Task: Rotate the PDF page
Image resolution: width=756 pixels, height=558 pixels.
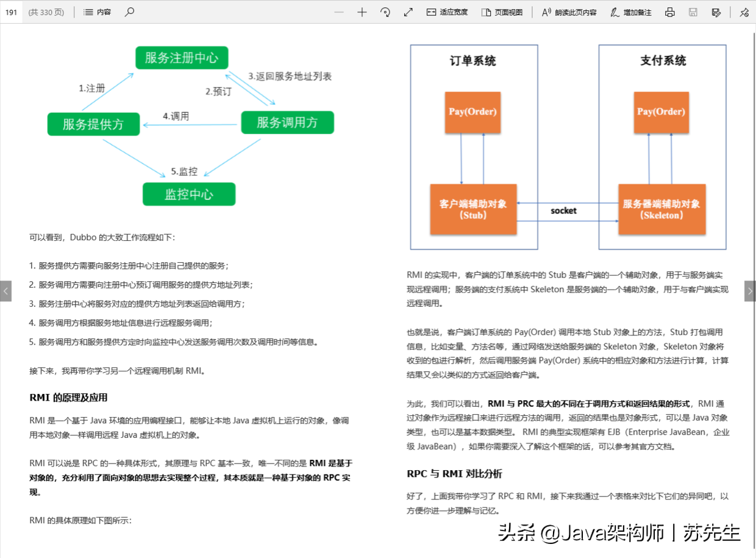Action: [385, 12]
